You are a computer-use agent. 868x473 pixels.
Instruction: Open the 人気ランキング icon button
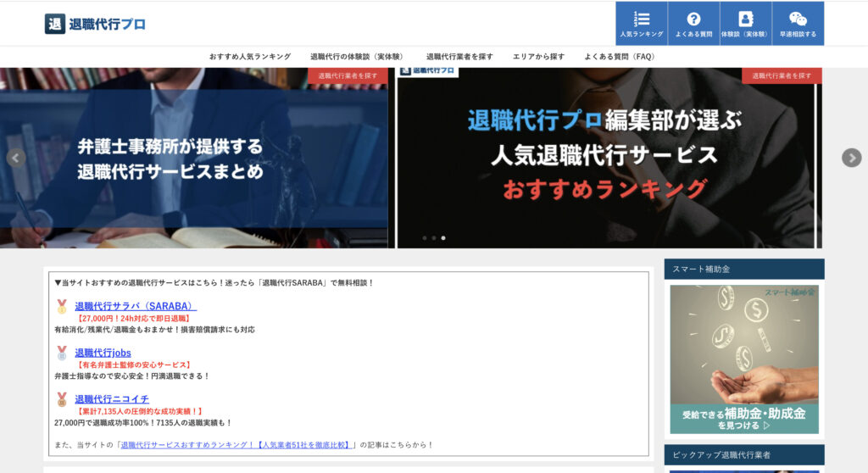click(x=642, y=24)
